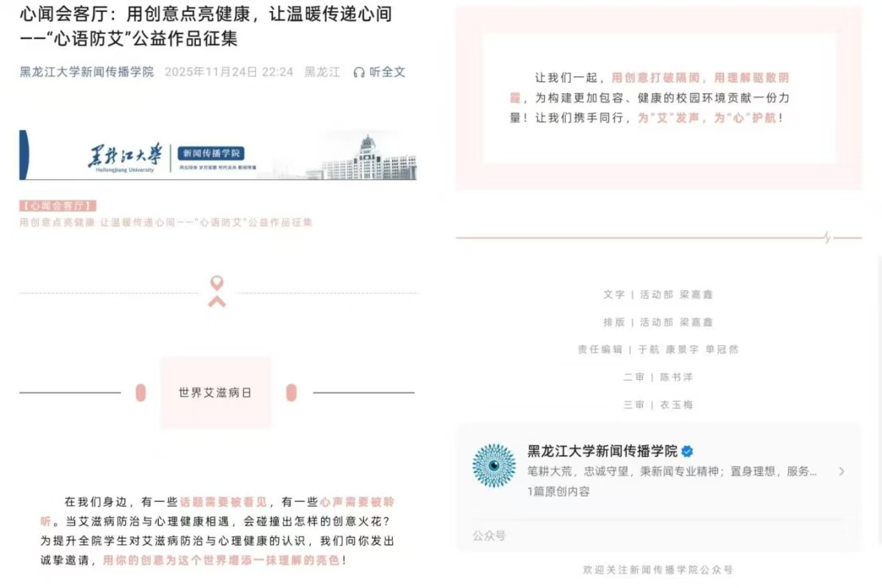Click the headphone icon beside 听全文
Screen dimensions: 882x588
pos(359,73)
